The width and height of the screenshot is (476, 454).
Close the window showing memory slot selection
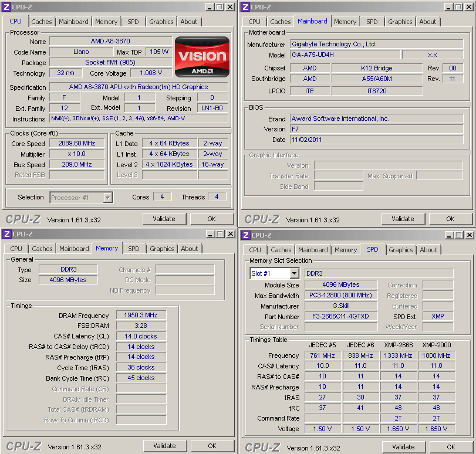[470, 235]
